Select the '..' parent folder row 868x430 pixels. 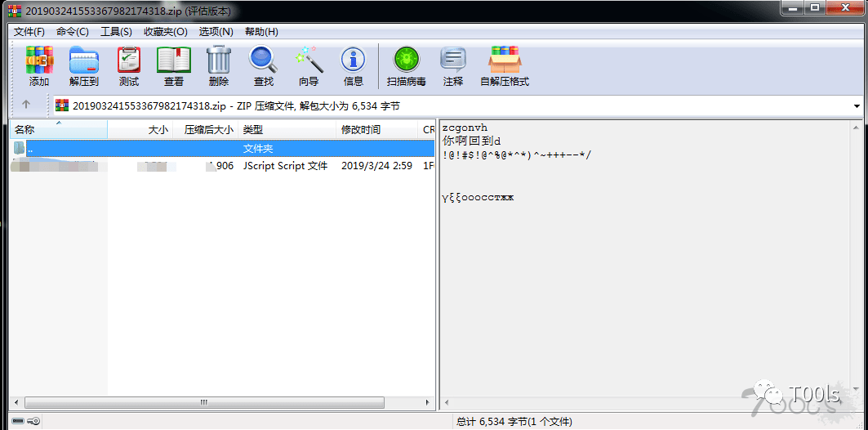[223, 149]
